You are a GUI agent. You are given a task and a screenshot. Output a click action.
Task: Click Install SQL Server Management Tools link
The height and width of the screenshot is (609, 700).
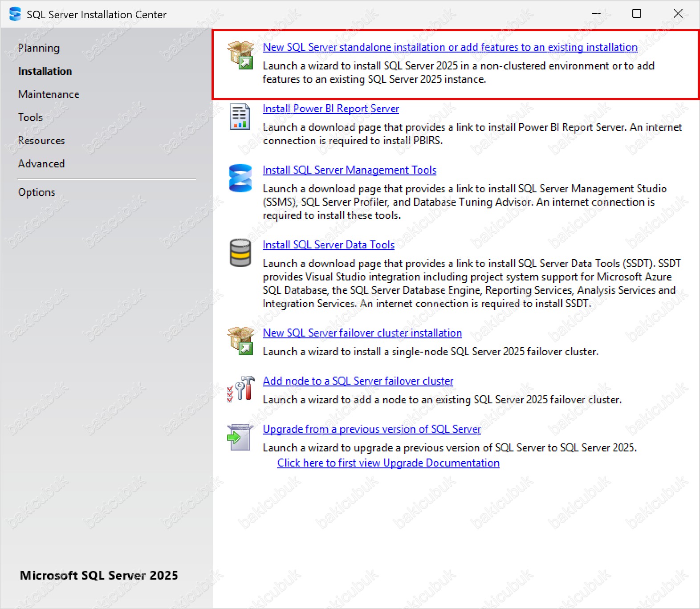[x=349, y=170]
